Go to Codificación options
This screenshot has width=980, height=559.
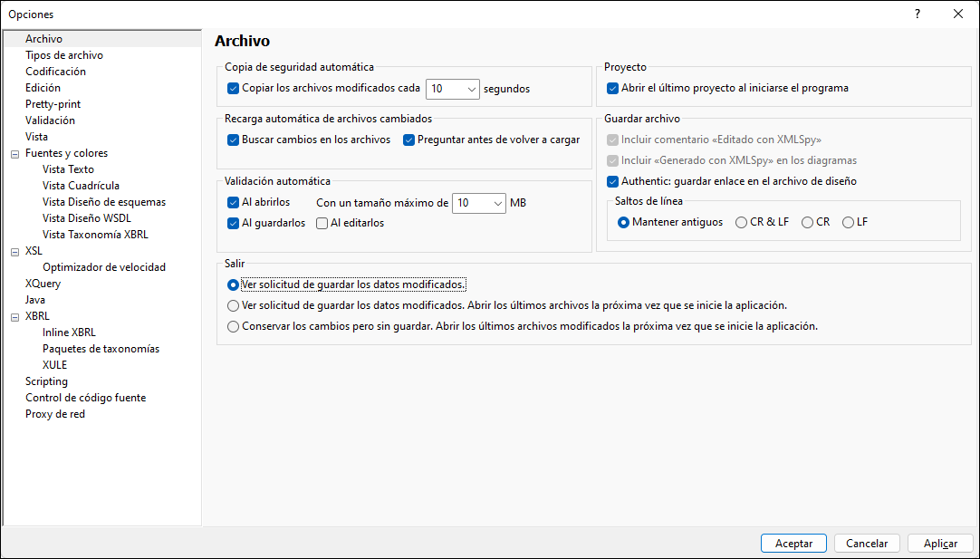coord(55,72)
